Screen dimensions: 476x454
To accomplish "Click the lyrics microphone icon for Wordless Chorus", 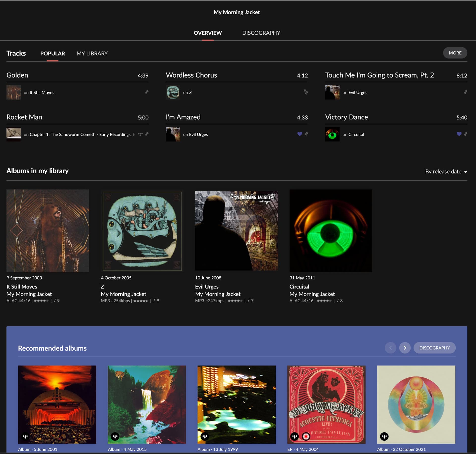I will [x=306, y=92].
